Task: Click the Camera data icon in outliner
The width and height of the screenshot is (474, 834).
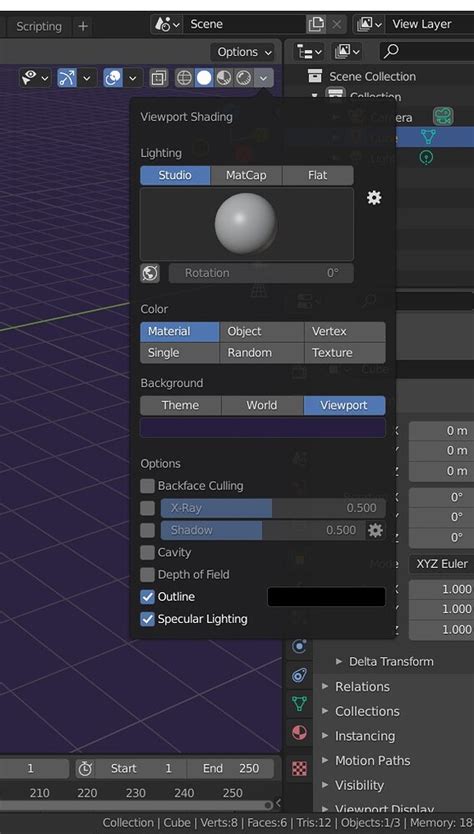Action: click(x=443, y=116)
